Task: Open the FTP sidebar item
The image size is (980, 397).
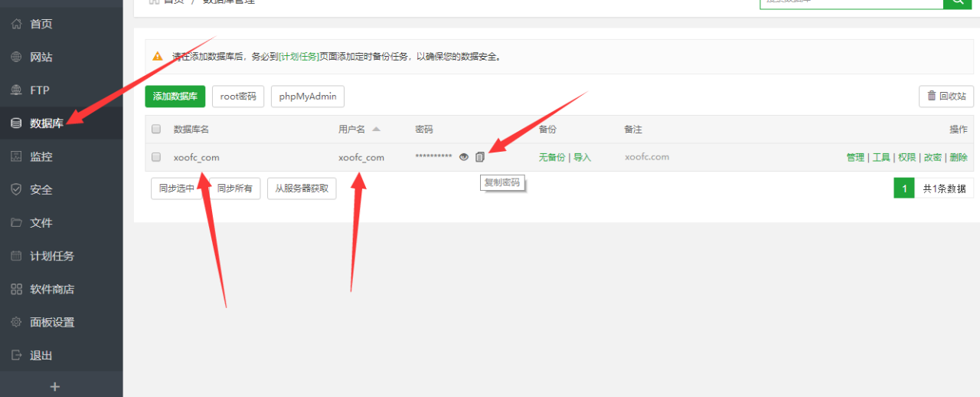Action: click(x=61, y=90)
